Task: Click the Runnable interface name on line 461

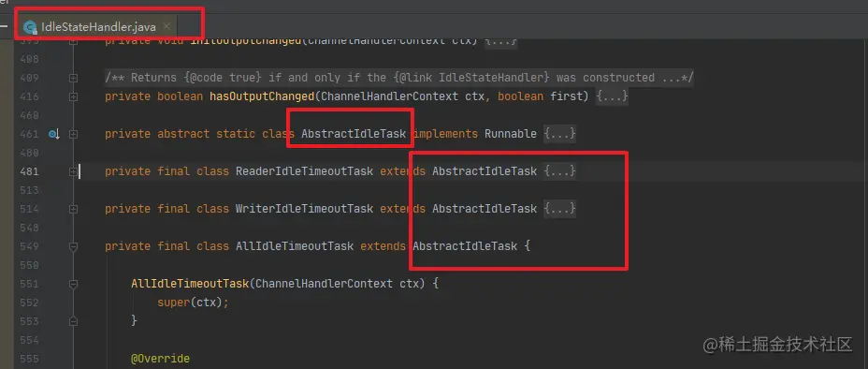Action: click(511, 134)
